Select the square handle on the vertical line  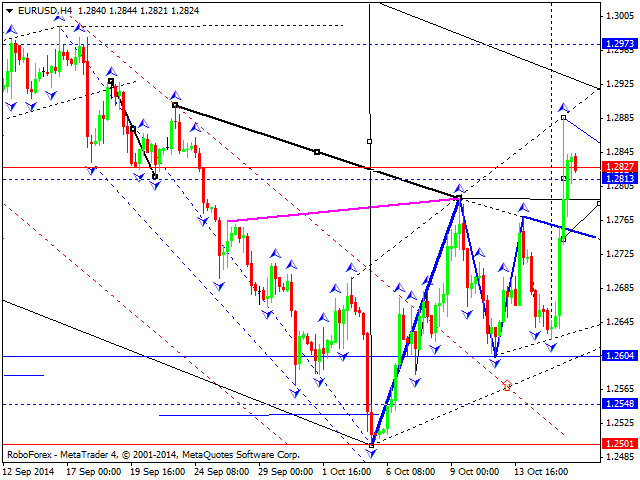[x=370, y=142]
